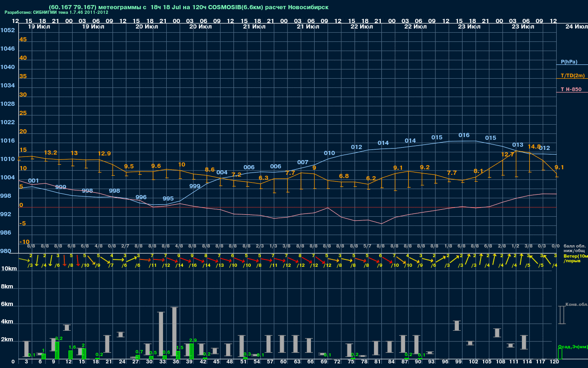Click the 016 pressure curve value
The width and height of the screenshot is (588, 368).
tap(464, 135)
